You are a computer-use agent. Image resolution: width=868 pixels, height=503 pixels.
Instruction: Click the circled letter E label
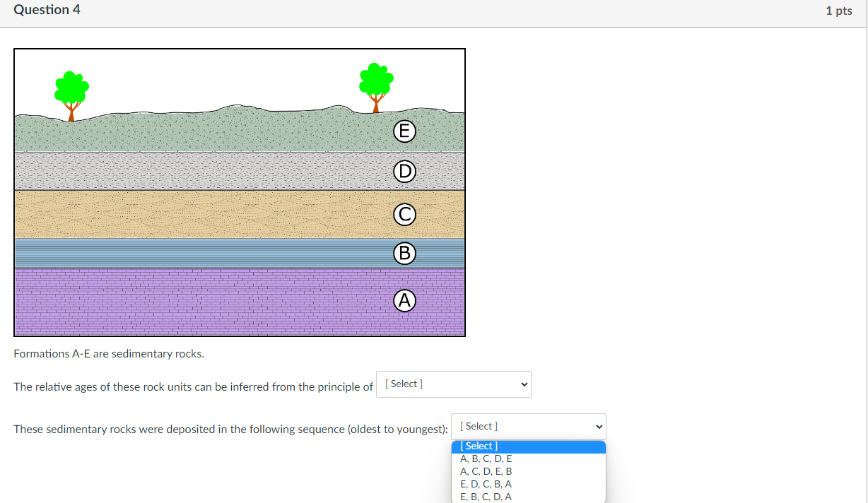[x=404, y=131]
